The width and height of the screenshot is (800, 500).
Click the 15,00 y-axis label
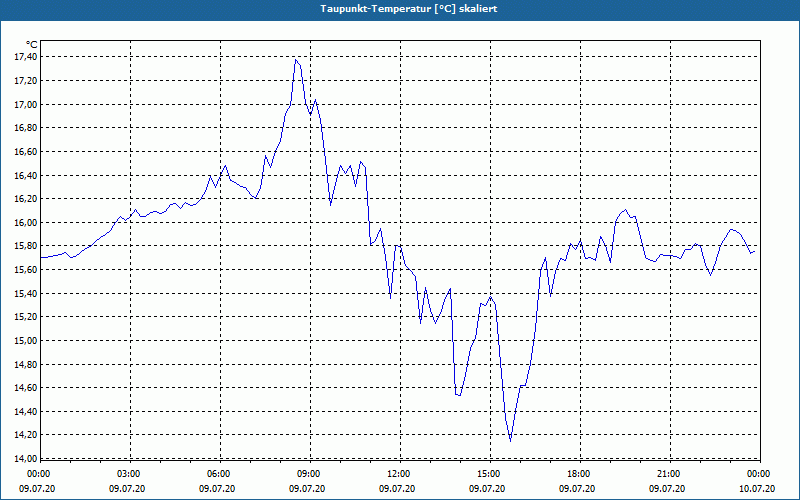[x=26, y=341]
